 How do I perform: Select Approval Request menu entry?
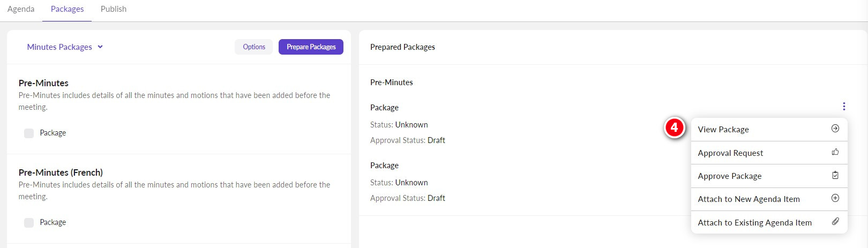[x=730, y=153]
